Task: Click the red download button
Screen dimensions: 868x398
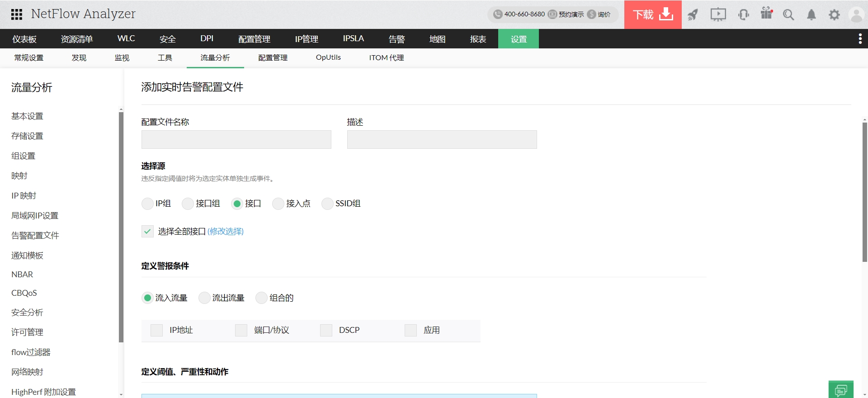Action: pyautogui.click(x=653, y=14)
